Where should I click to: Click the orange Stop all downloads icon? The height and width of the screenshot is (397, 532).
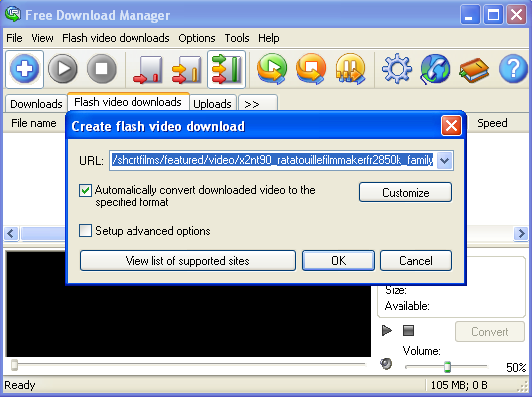(311, 69)
